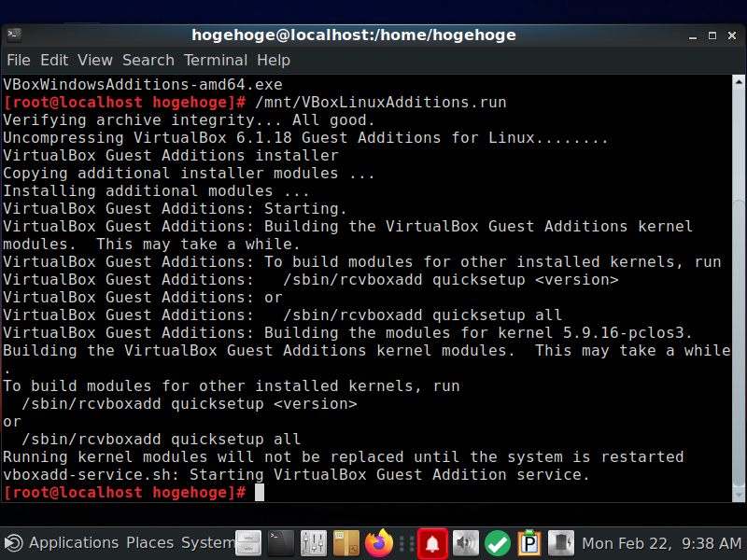Open the Applications panel menu
The height and width of the screenshot is (560, 747).
[x=74, y=543]
